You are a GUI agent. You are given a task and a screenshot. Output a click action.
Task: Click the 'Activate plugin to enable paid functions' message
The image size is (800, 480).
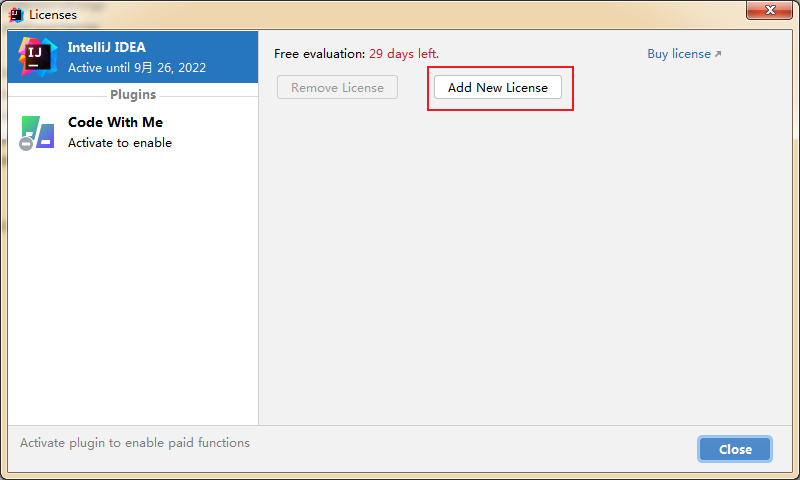[135, 443]
